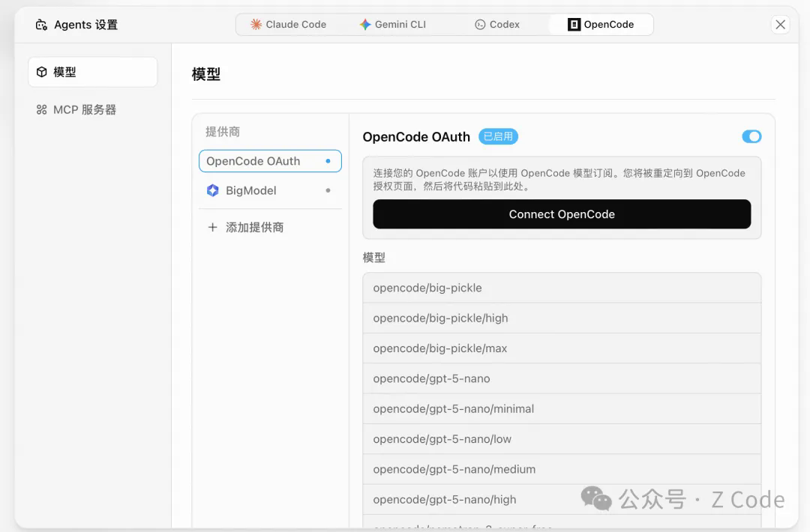This screenshot has width=810, height=532.
Task: Open the MCP 服务器 sidebar section
Action: [92, 109]
